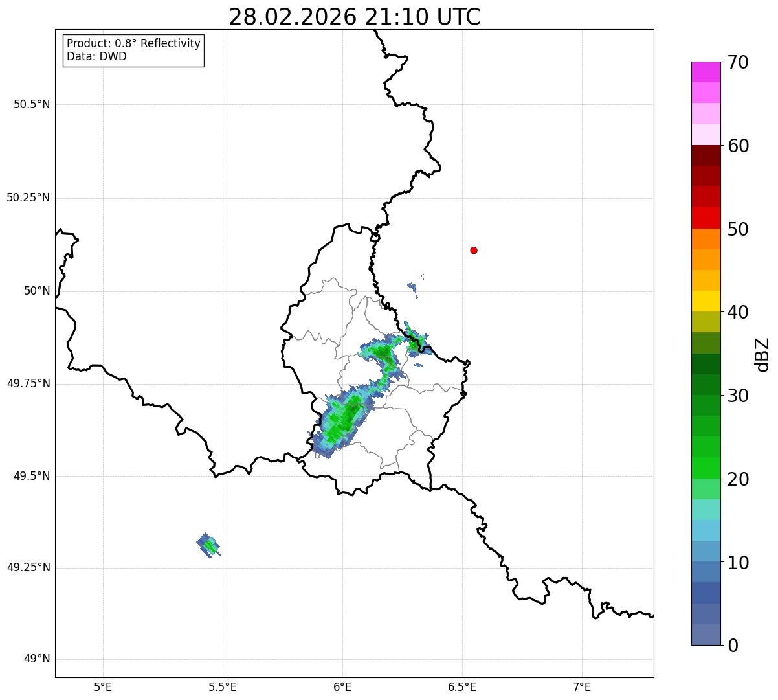Screen dimensions: 778x700
Task: Pick the olive-yellow swatch just below 40 dBZ
Action: (x=706, y=322)
